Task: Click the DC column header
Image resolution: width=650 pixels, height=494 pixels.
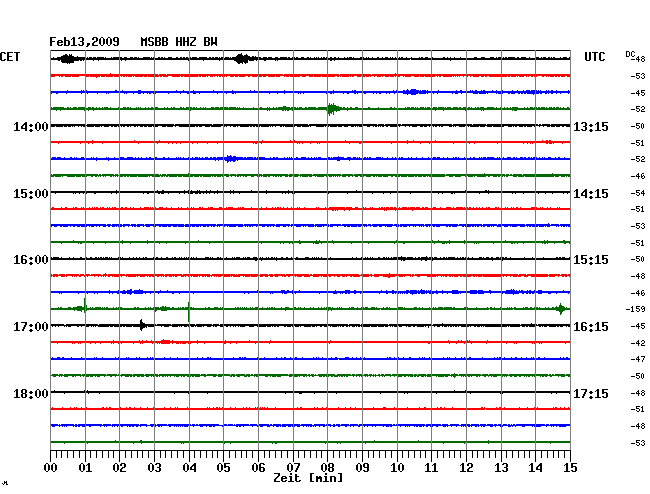Action: (630, 53)
